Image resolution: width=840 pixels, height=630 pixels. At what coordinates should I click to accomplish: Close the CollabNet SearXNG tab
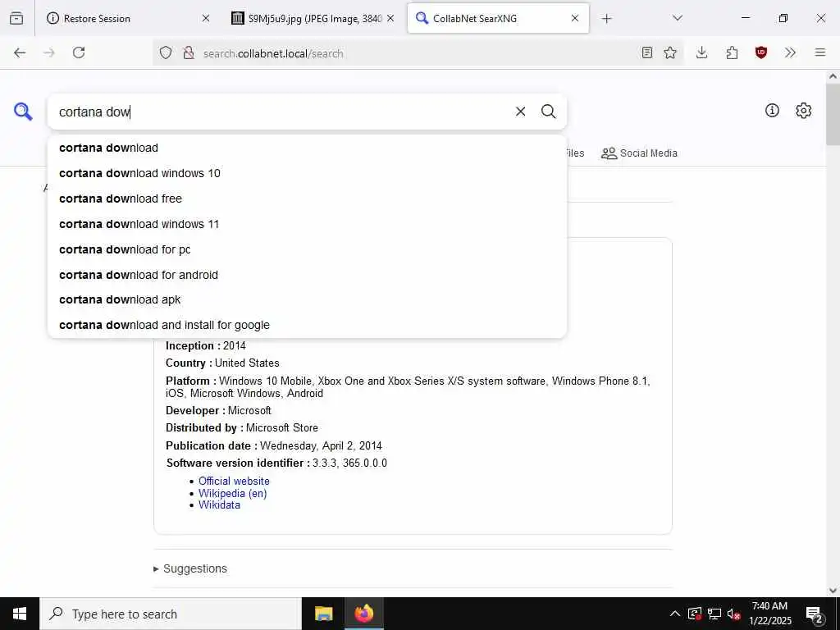click(x=575, y=18)
